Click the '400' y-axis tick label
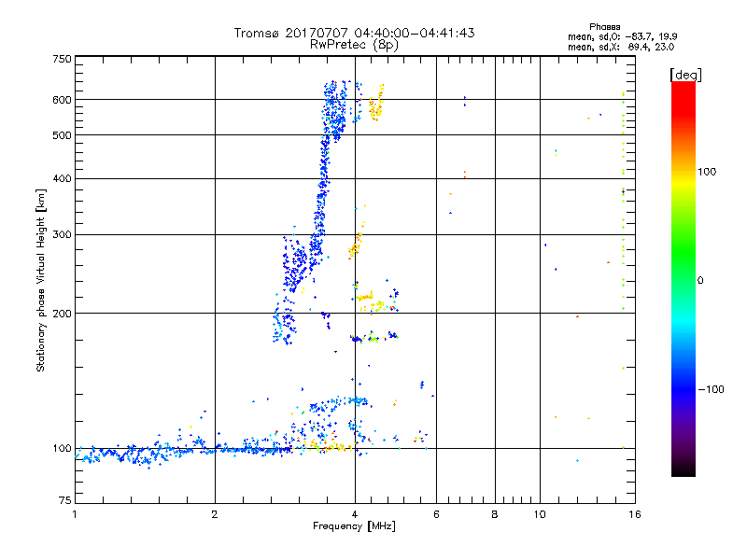 point(63,179)
